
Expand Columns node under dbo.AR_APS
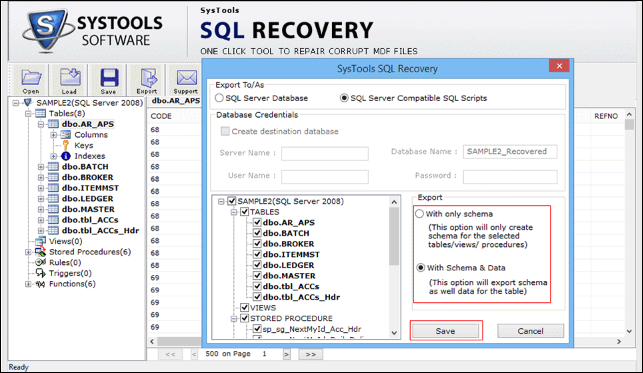pos(54,134)
